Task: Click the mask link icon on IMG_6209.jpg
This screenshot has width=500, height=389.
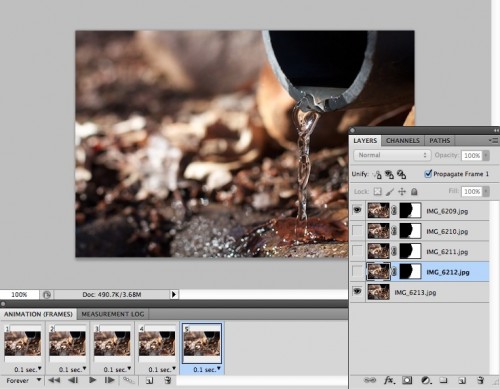Action: pos(394,211)
